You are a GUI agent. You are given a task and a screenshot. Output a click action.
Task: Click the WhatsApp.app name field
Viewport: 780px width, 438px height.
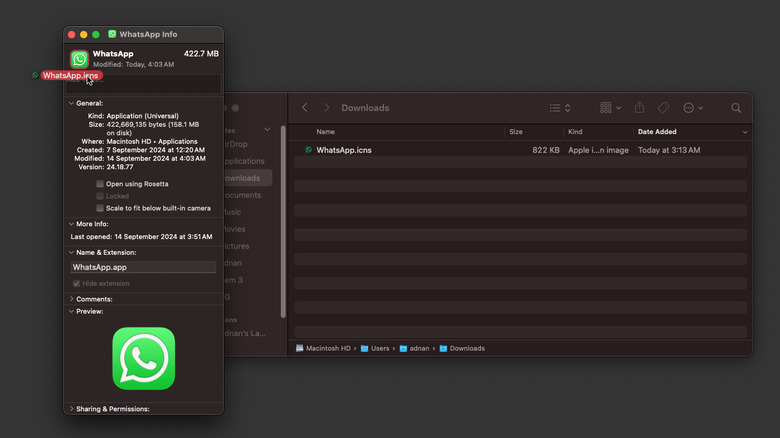point(143,267)
